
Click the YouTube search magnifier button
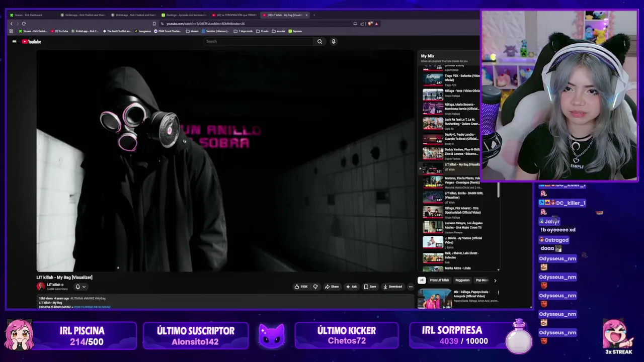[319, 41]
